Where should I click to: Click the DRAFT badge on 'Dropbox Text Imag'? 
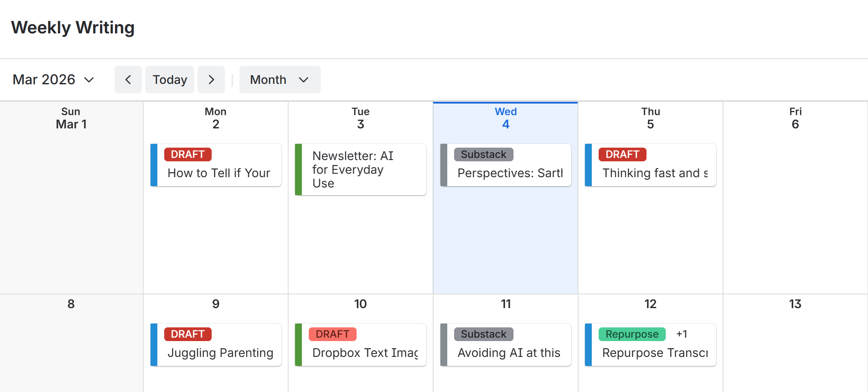pos(333,334)
